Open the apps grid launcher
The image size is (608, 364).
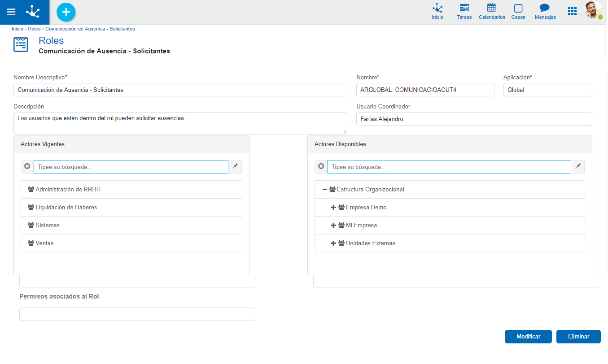572,11
